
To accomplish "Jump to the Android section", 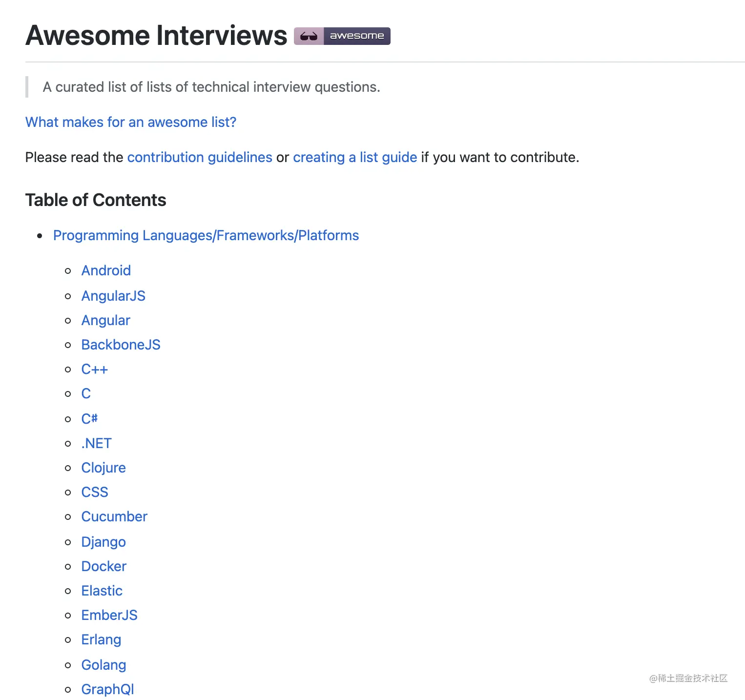I will click(106, 270).
